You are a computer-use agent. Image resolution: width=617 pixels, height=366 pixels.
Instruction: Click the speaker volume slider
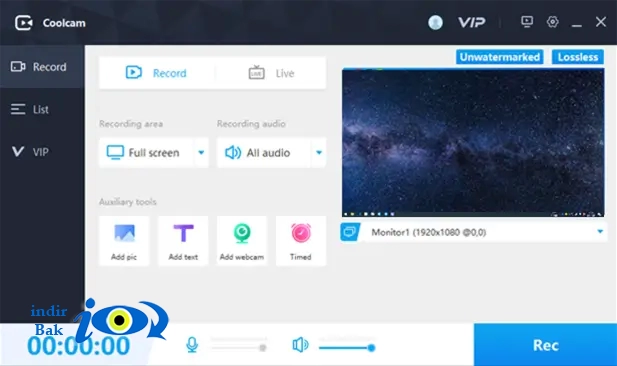[347, 348]
